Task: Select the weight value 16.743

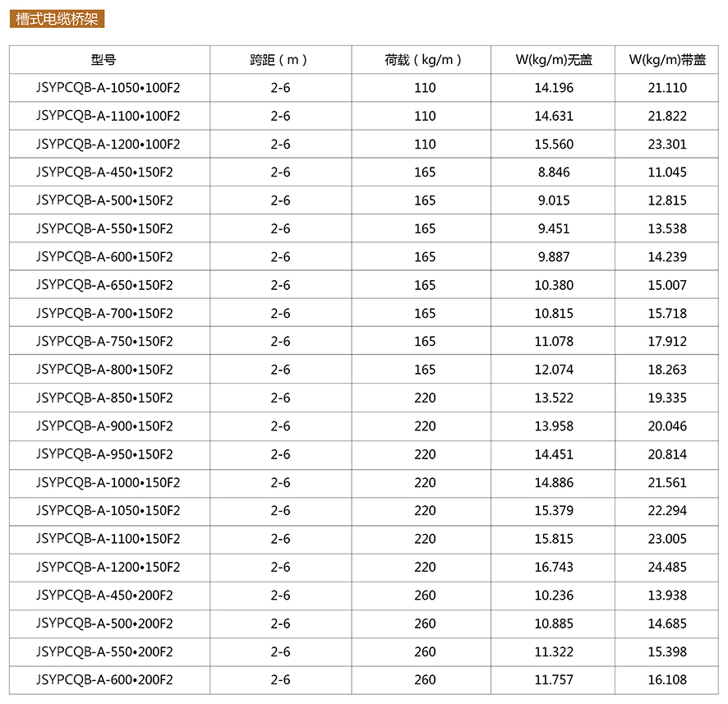Action: coord(554,567)
